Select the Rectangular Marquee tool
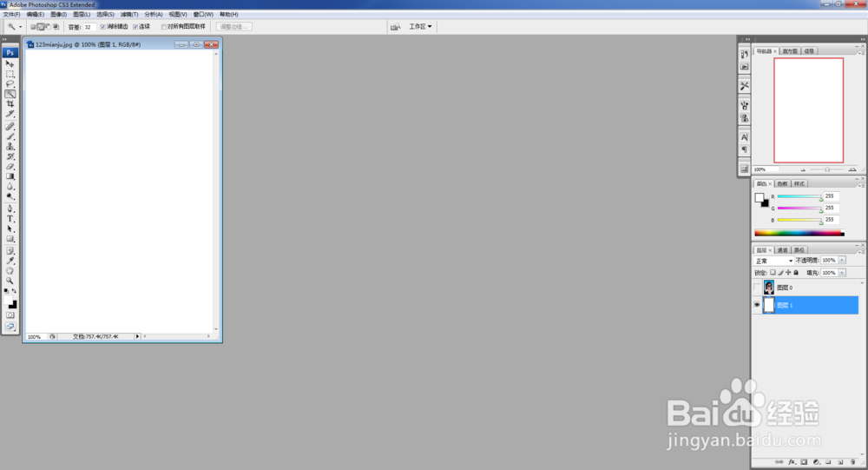Viewport: 868px width, 470px height. (x=10, y=74)
